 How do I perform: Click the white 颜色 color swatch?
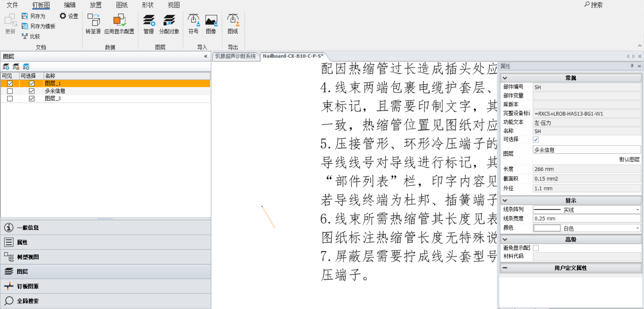point(547,228)
